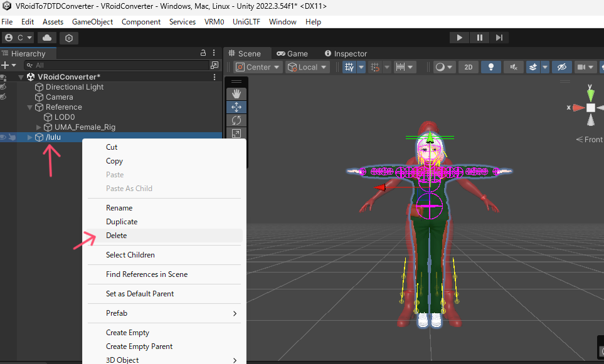Image resolution: width=604 pixels, height=364 pixels.
Task: Click the Step frame button
Action: tap(499, 38)
